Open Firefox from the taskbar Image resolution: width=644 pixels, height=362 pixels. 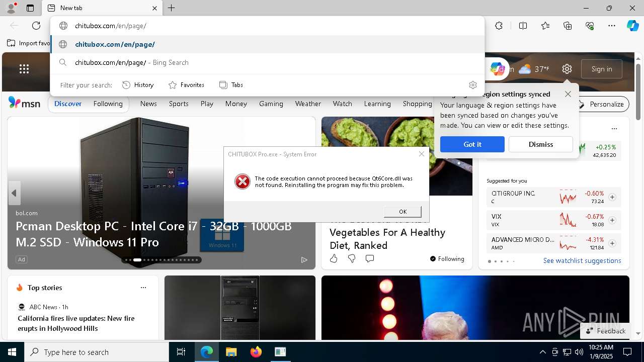pyautogui.click(x=256, y=352)
